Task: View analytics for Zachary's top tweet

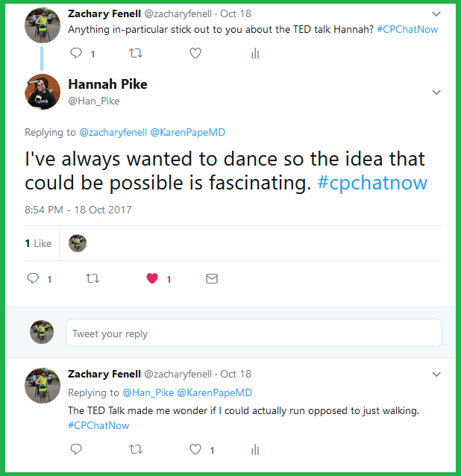Action: (255, 53)
